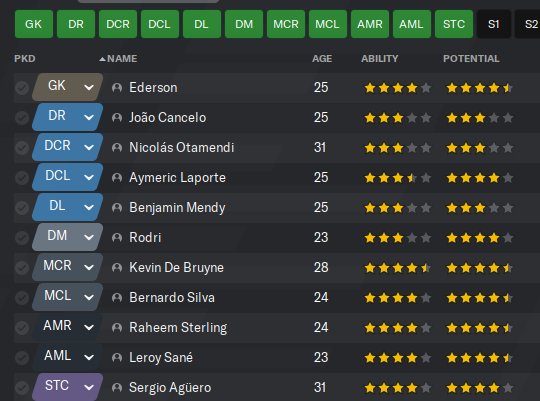This screenshot has height=401, width=540.
Task: Toggle picked checkmark for Benjamin Mendy
Action: (x=22, y=208)
